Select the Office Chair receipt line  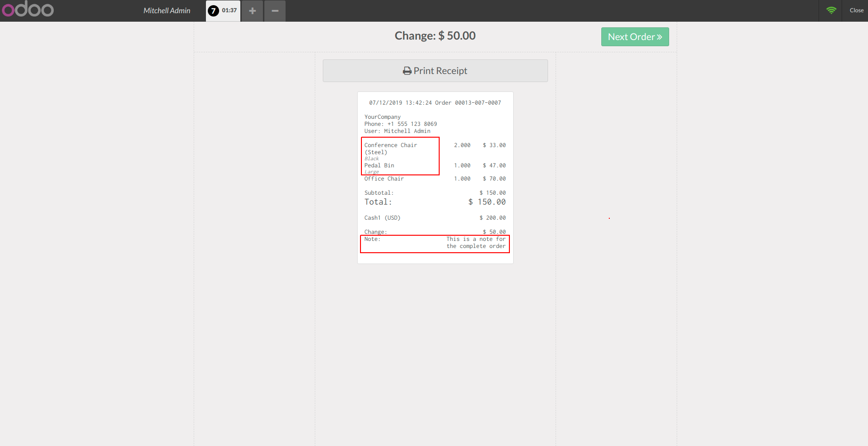(384, 179)
